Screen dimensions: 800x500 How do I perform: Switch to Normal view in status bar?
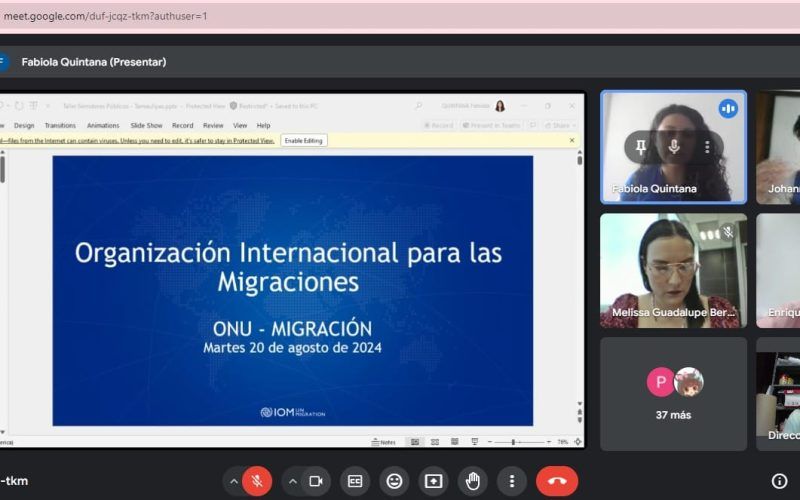coord(415,442)
